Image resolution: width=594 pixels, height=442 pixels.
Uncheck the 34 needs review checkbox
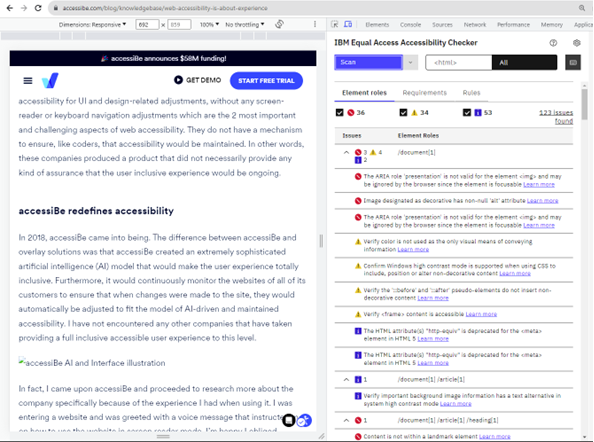point(403,112)
